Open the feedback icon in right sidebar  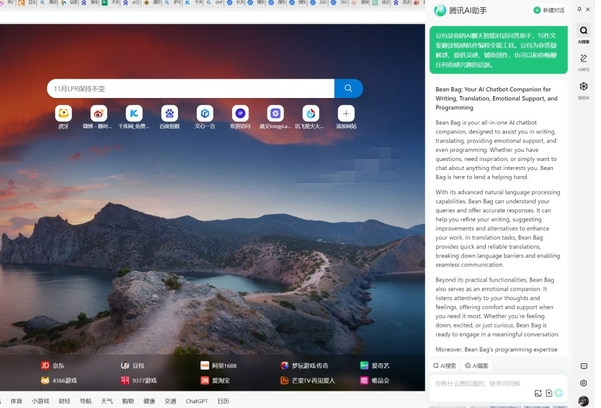(x=584, y=366)
